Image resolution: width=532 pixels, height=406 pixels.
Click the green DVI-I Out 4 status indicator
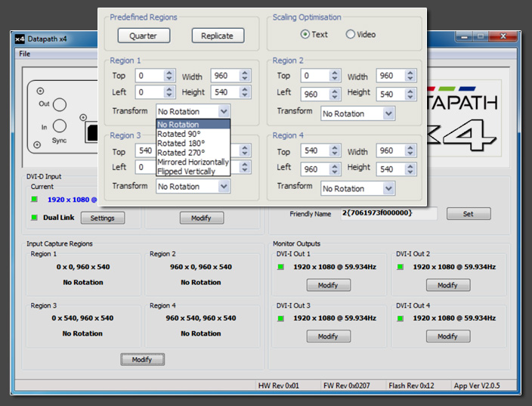tap(401, 319)
